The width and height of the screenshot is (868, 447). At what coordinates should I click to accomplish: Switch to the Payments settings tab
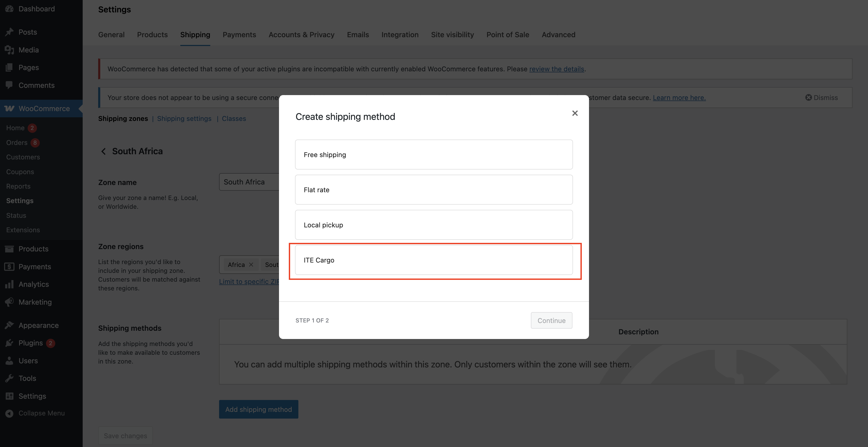[239, 35]
